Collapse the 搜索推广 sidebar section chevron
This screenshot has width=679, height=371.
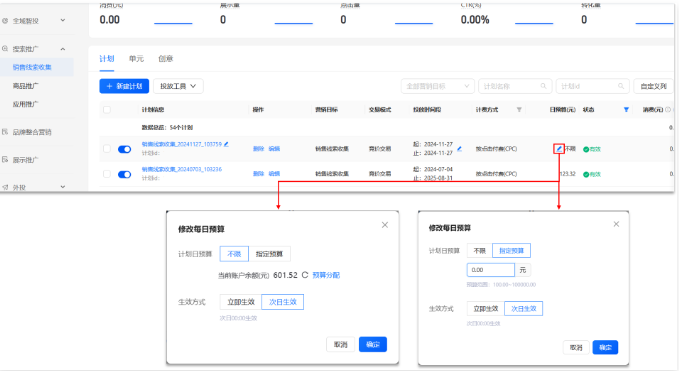(x=63, y=49)
